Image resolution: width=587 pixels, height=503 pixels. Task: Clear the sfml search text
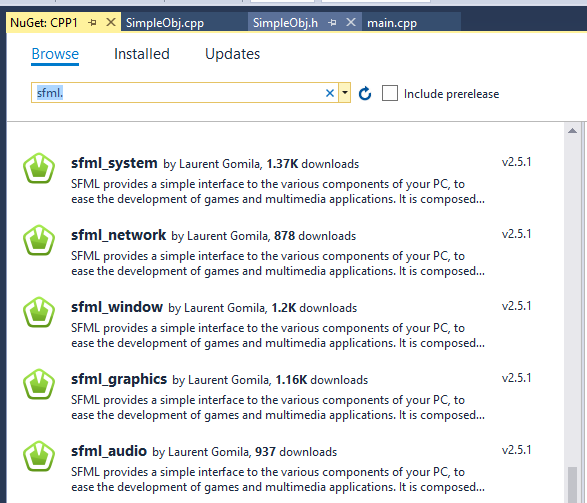[x=329, y=93]
